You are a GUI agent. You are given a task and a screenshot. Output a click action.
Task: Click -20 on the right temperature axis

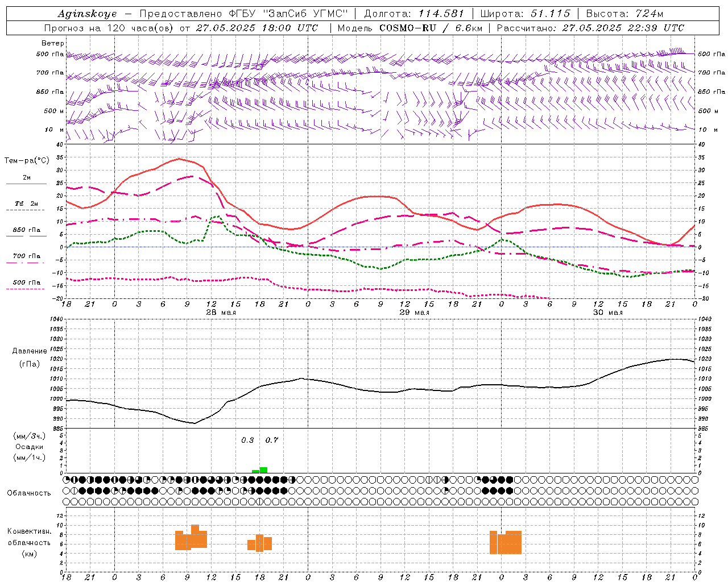pos(702,298)
